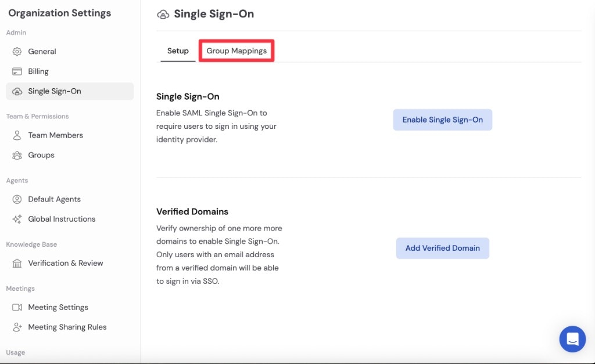Open Global Instructions with the sparkles icon
The height and width of the screenshot is (364, 595).
[17, 219]
